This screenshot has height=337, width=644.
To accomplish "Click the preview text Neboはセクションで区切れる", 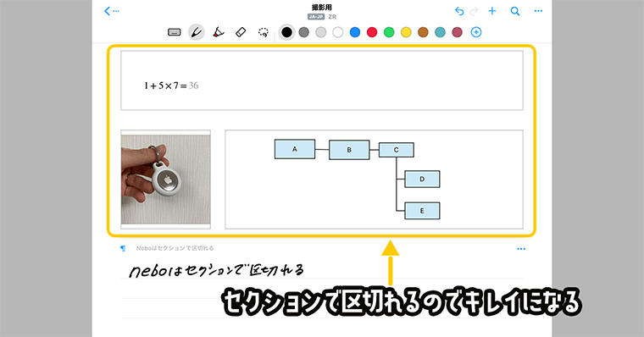I will pos(175,248).
